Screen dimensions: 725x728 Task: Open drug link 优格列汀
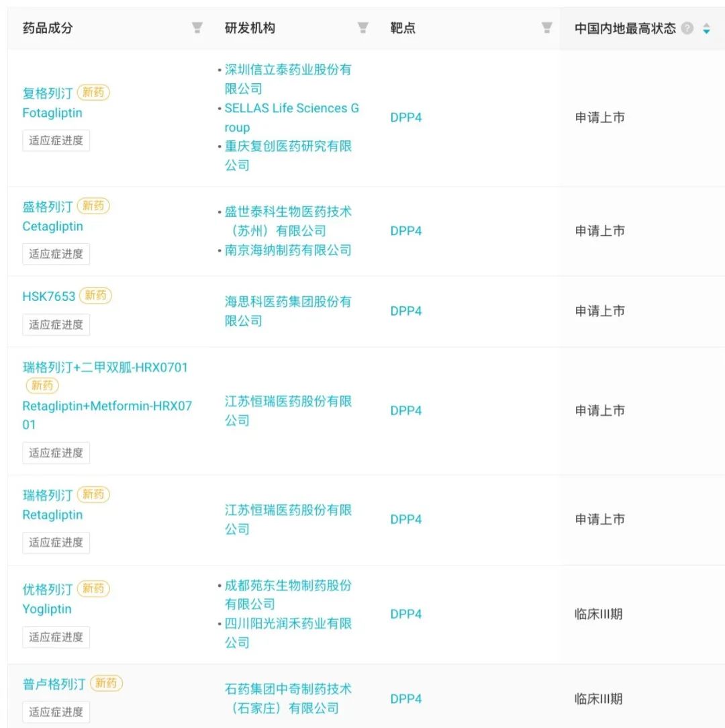pyautogui.click(x=48, y=589)
